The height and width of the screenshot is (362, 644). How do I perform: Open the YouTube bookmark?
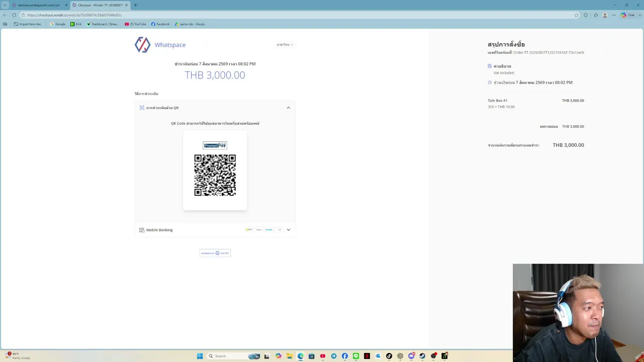coord(136,24)
